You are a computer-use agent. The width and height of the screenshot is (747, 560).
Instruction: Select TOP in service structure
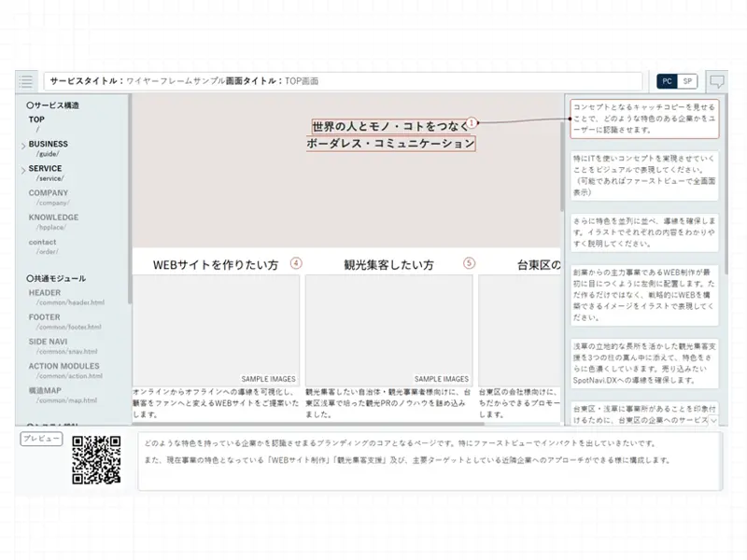(x=36, y=119)
